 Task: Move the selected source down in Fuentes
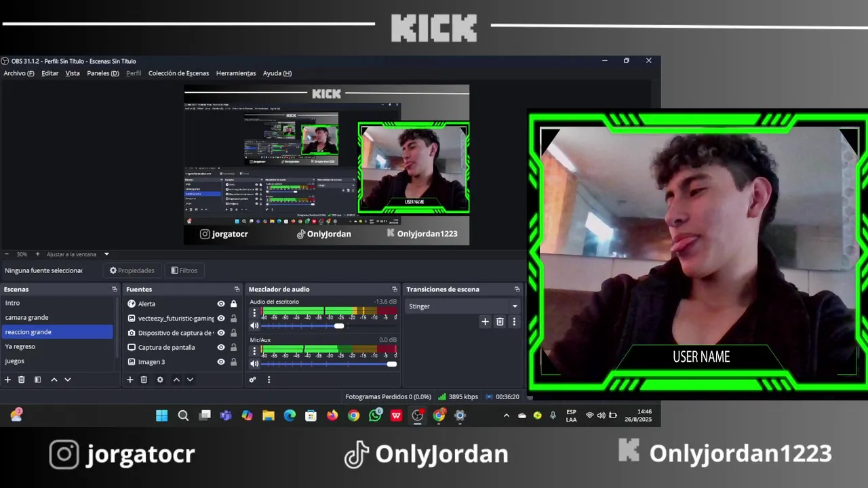tap(190, 380)
